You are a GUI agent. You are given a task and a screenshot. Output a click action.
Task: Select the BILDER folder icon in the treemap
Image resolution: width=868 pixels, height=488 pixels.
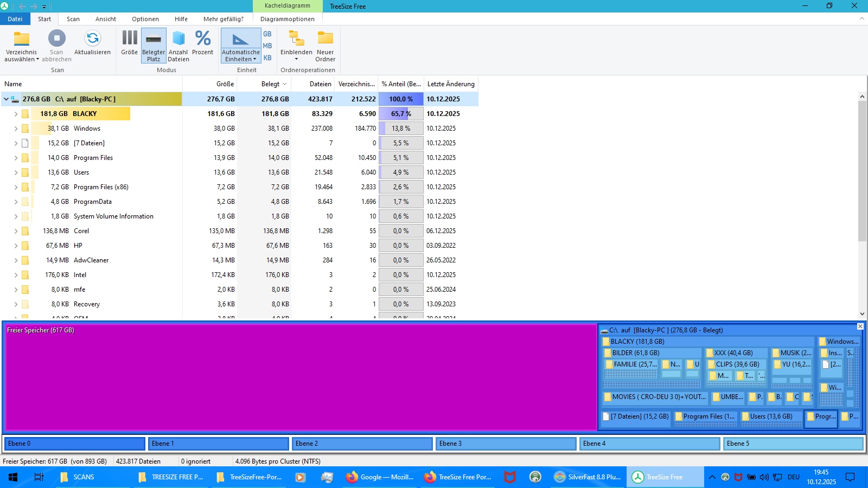pos(608,353)
